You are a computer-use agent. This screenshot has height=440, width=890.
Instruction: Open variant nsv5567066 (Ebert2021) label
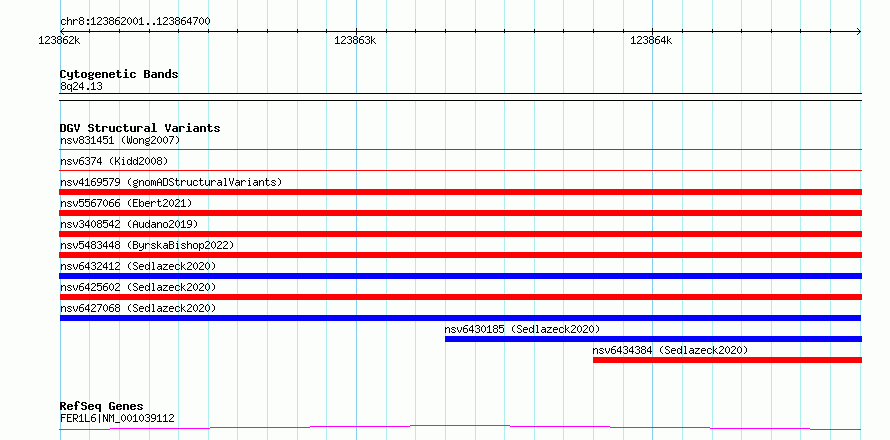(x=126, y=203)
